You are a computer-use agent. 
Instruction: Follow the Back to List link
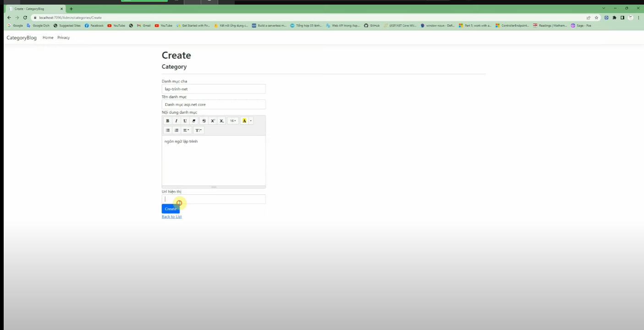point(171,217)
